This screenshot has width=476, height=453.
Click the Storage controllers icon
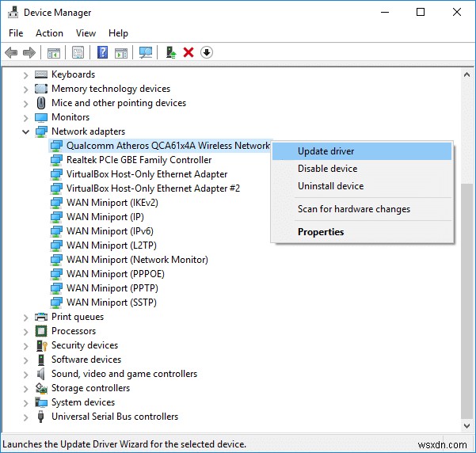click(41, 388)
